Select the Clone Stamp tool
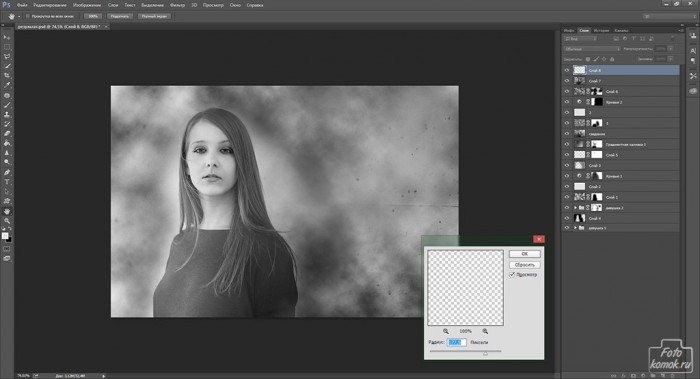The height and width of the screenshot is (379, 700). pyautogui.click(x=7, y=115)
